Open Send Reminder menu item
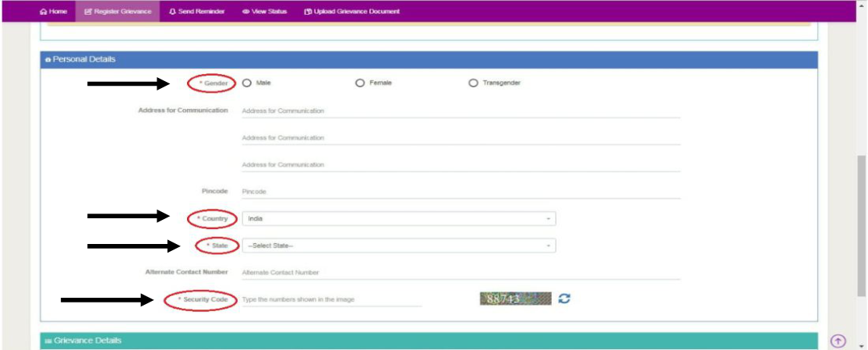The width and height of the screenshot is (868, 350). click(x=196, y=12)
